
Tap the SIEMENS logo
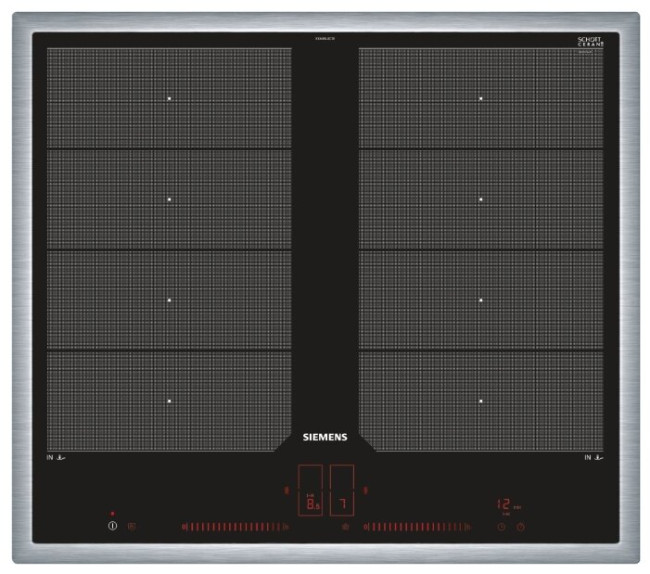tap(325, 437)
